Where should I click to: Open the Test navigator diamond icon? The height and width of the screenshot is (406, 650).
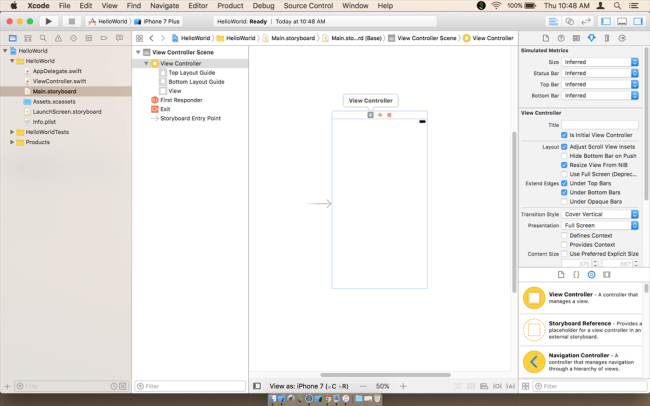[x=73, y=38]
